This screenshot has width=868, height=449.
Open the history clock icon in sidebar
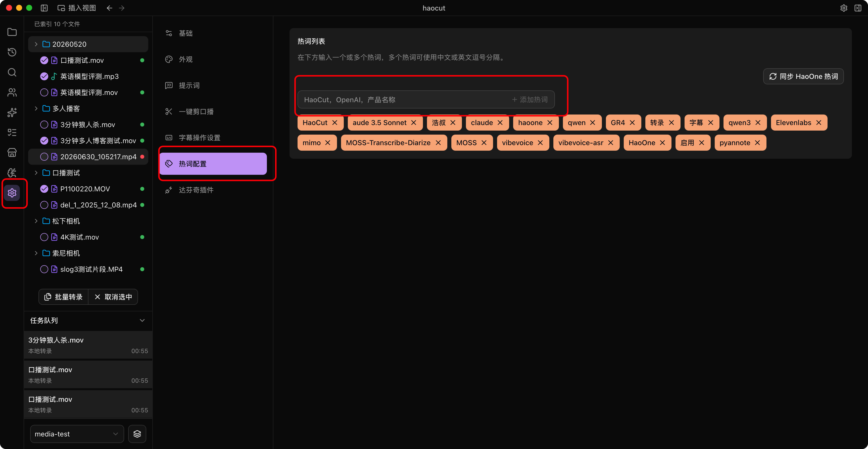pos(12,52)
